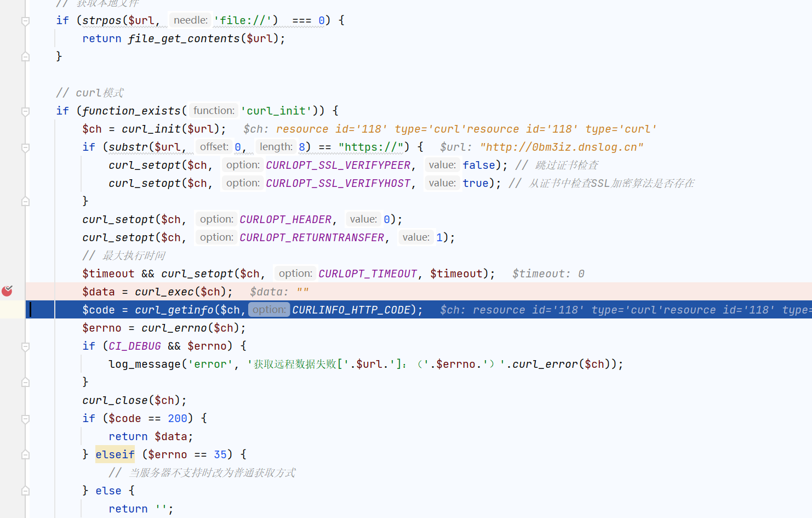Click the 'offset:' parameter hint

[x=214, y=147]
